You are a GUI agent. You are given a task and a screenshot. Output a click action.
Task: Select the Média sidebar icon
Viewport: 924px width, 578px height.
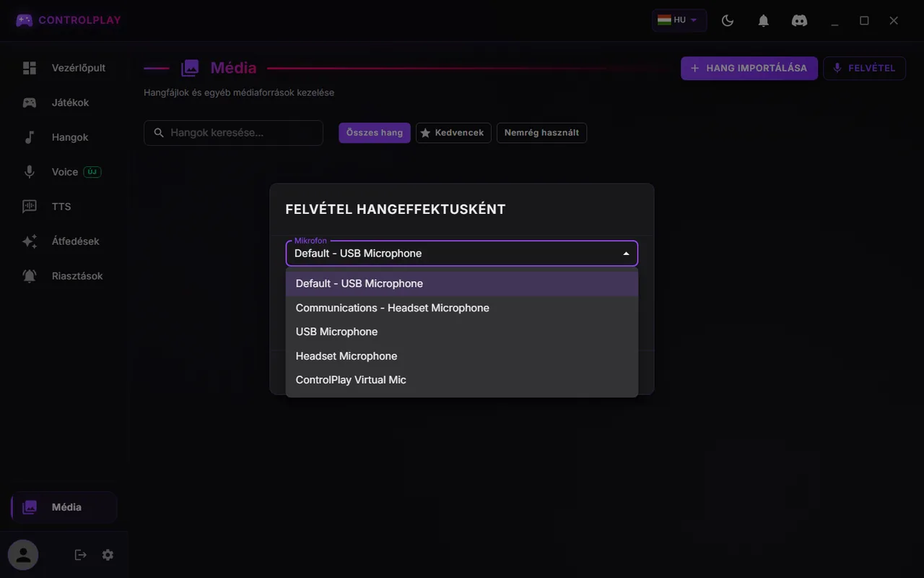[30, 507]
